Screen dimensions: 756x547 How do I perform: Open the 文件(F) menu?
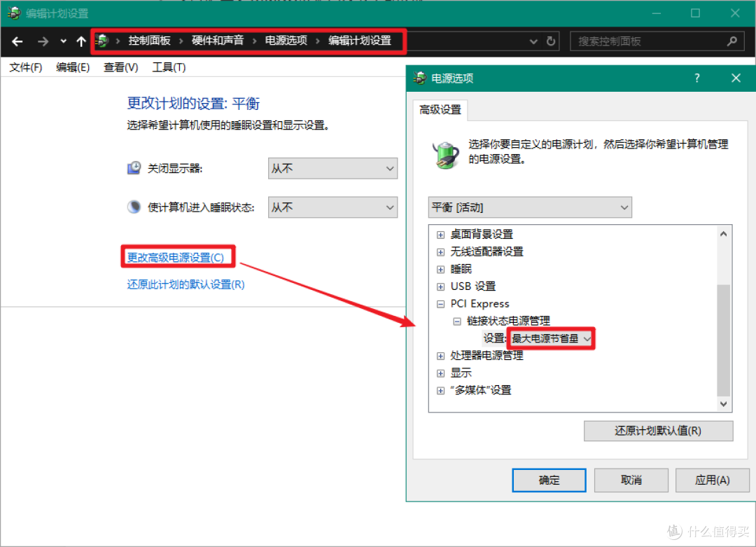(26, 67)
